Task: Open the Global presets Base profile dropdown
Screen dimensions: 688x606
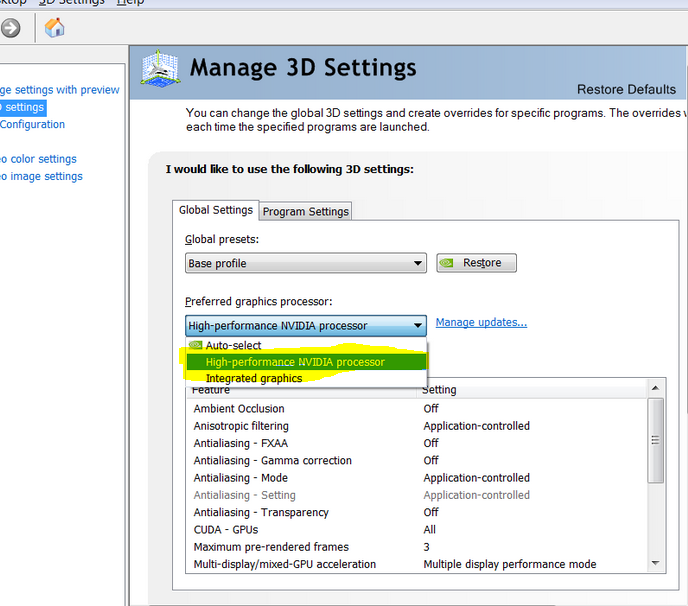Action: click(x=306, y=263)
